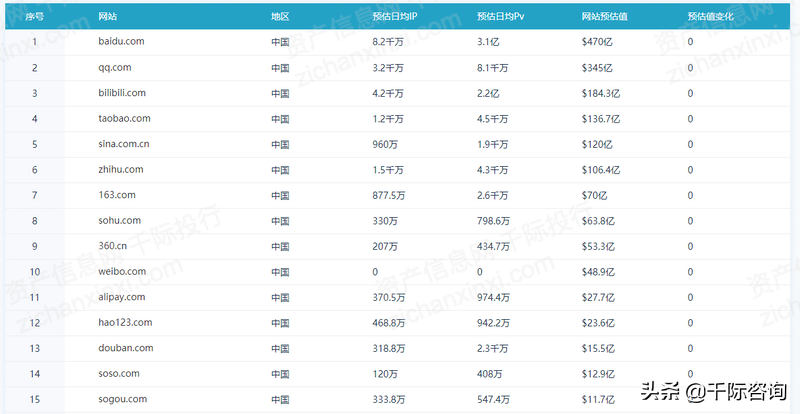The height and width of the screenshot is (414, 800).
Task: Click the $53.3亿 valuation cell
Action: (x=598, y=247)
